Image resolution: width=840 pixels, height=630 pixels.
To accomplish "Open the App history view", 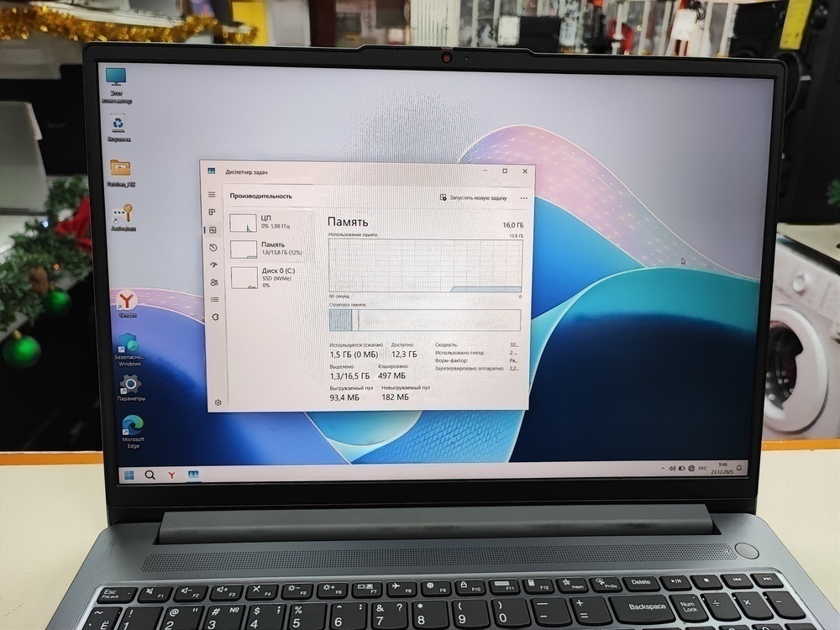I will pyautogui.click(x=212, y=248).
